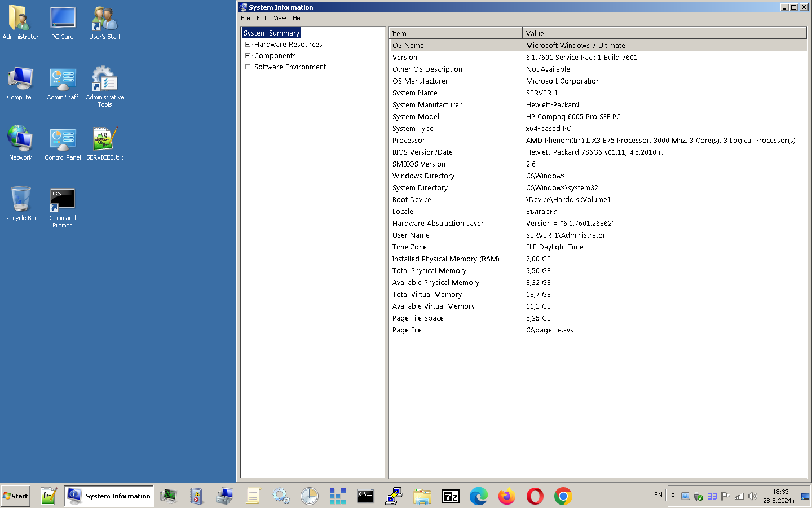Select the Page File Space row
Viewport: 812px width, 508px height.
coord(598,318)
